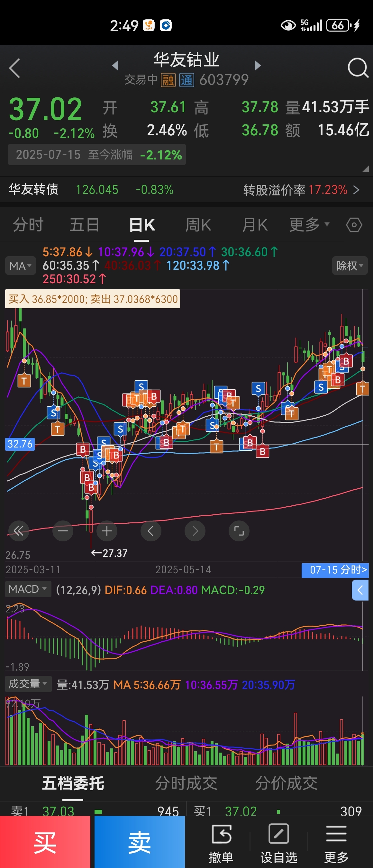Jump to earliest data with double-left arrow
Screen dimensions: 373x868
(x=19, y=531)
